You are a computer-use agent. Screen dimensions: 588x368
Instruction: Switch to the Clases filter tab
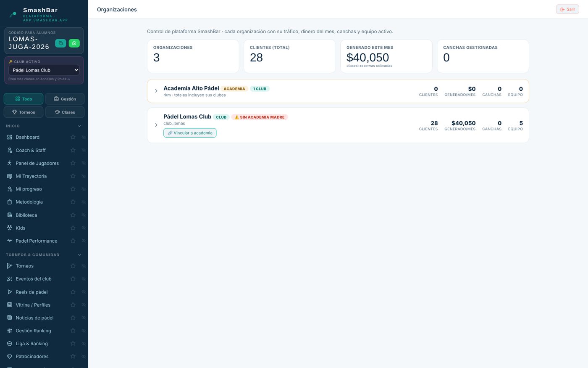(65, 112)
